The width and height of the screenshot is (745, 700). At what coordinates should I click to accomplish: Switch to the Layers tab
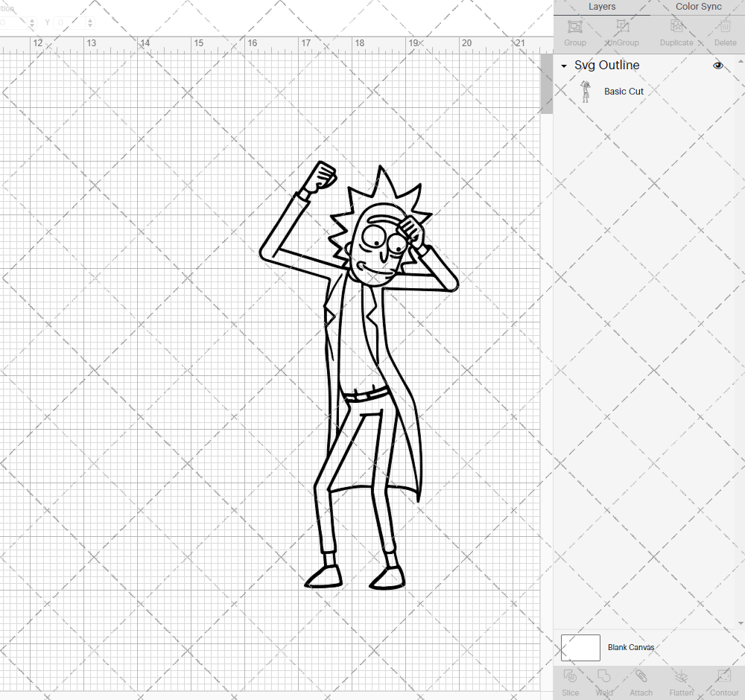tap(601, 7)
